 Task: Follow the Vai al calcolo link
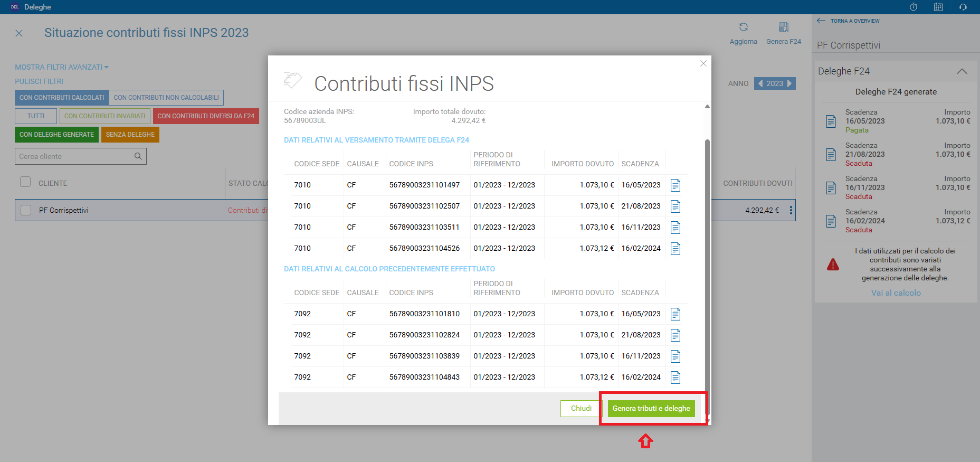896,293
